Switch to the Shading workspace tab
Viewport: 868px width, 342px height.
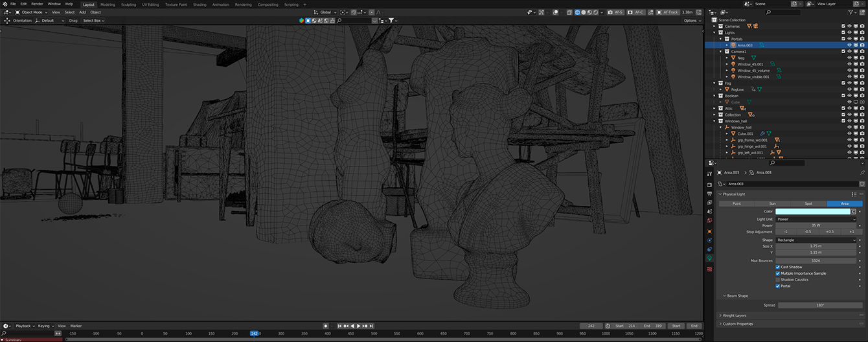pyautogui.click(x=200, y=5)
